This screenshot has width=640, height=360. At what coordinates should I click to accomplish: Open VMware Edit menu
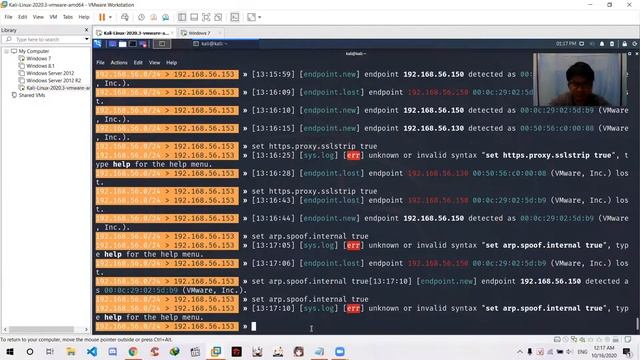click(x=22, y=17)
